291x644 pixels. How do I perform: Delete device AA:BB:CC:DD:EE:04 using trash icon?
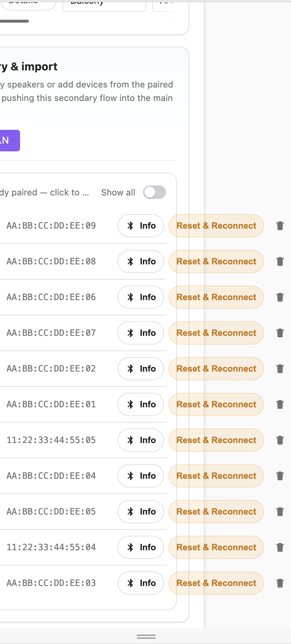280,476
